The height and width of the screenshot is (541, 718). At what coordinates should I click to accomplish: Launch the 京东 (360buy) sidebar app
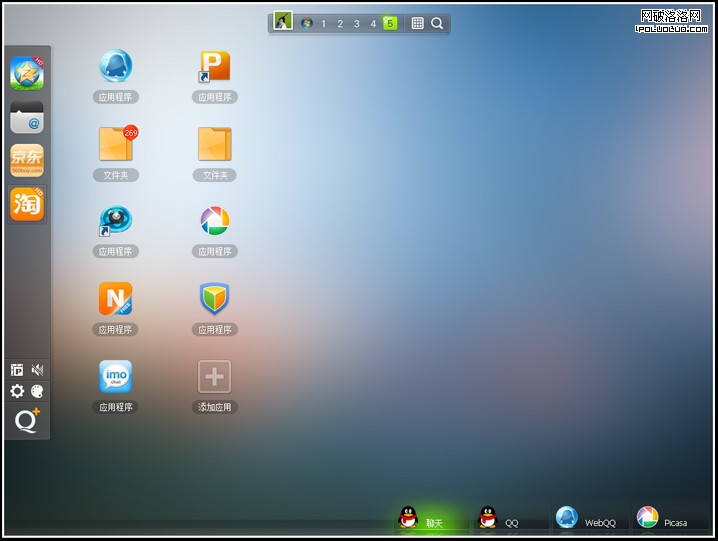tap(27, 160)
